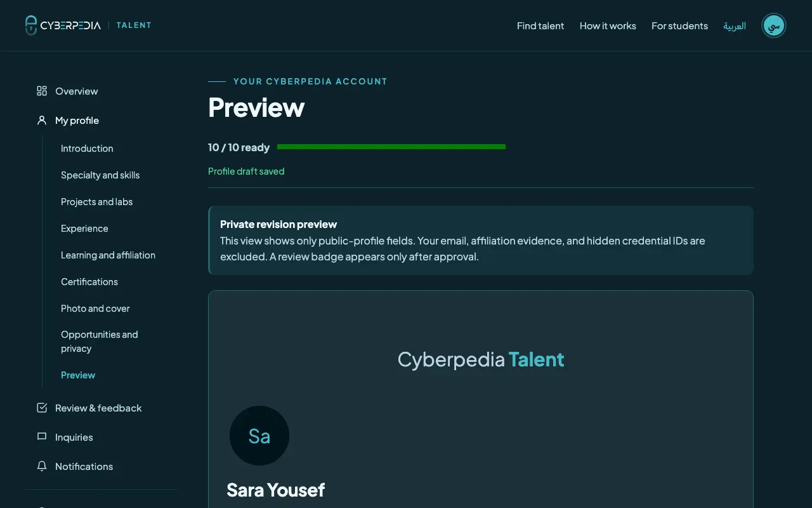Switch language to العربية

[x=735, y=26]
